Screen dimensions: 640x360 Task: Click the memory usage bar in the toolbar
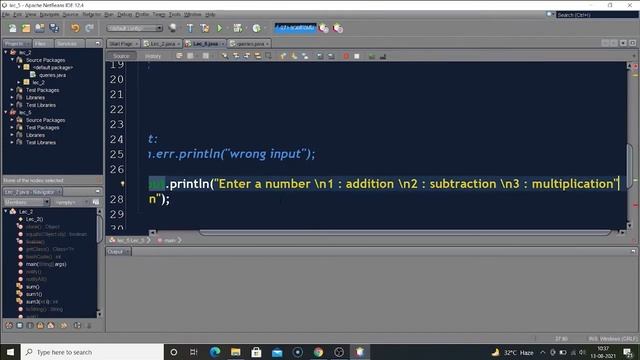point(295,28)
